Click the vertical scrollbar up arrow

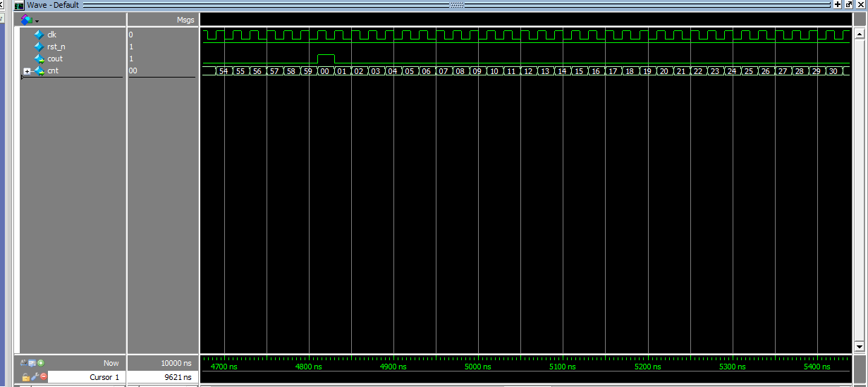click(859, 34)
